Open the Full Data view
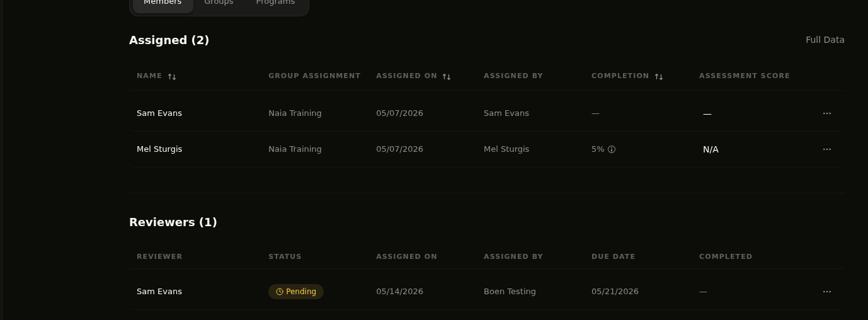 click(x=825, y=40)
